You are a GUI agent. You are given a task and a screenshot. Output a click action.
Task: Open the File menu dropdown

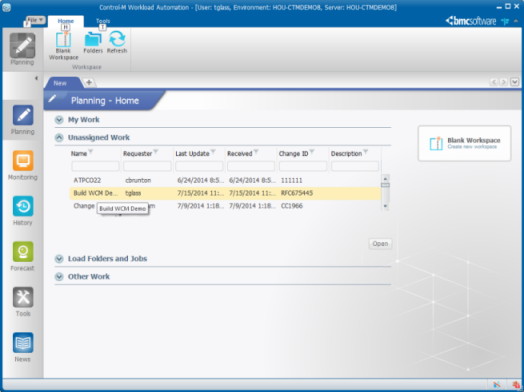[35, 20]
